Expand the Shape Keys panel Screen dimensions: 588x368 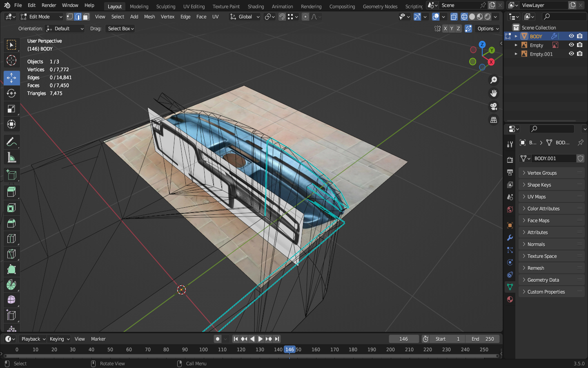click(551, 185)
